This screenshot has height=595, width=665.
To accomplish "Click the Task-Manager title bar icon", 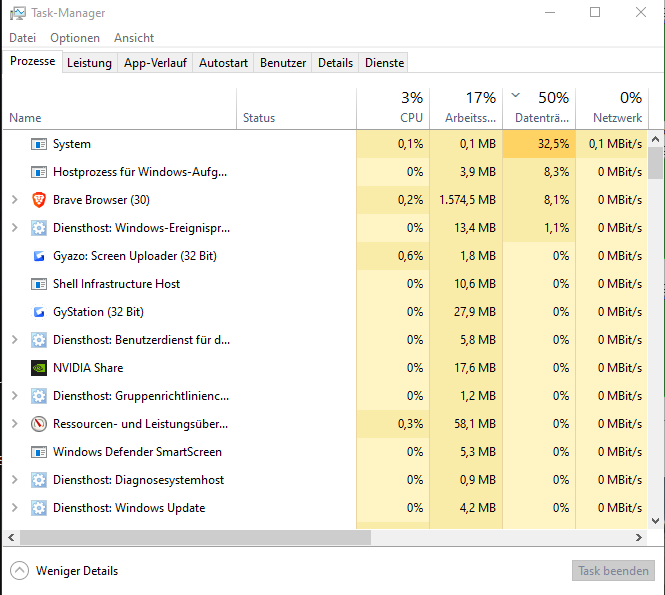I will [x=17, y=13].
